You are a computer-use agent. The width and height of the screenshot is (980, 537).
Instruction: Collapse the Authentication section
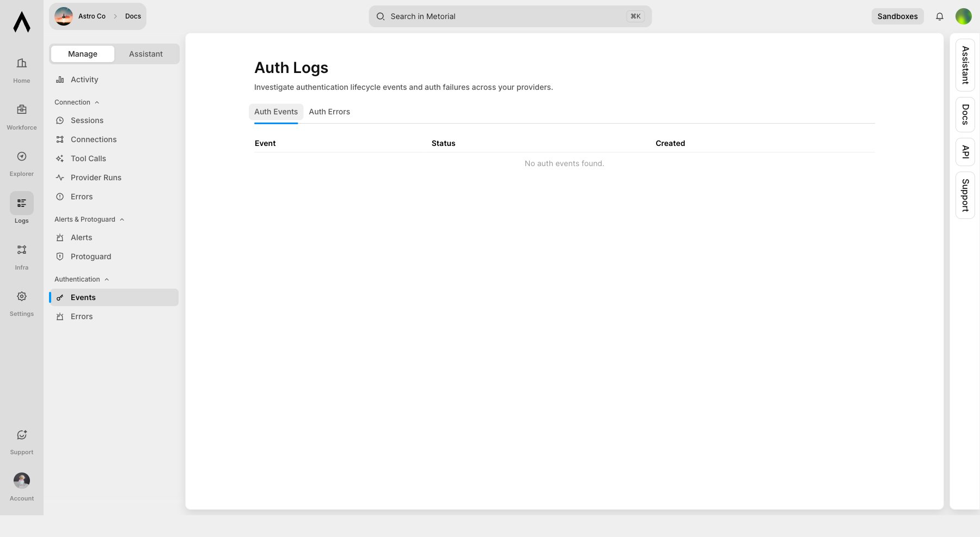82,279
